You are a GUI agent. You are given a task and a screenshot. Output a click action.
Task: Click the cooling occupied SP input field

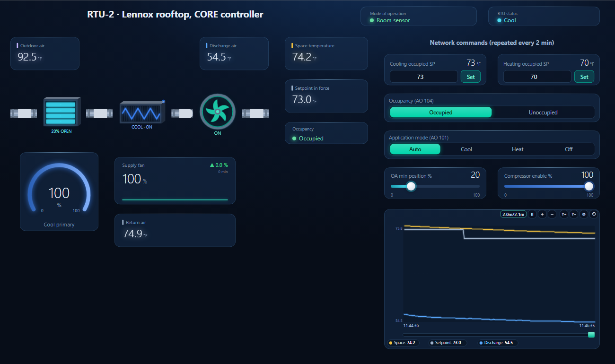pyautogui.click(x=424, y=77)
